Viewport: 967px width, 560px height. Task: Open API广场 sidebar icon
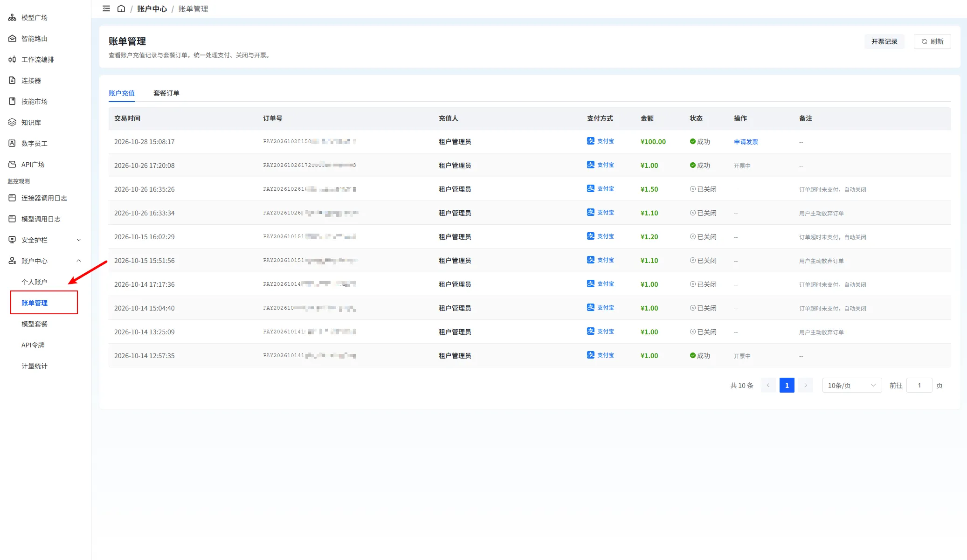[x=12, y=164]
